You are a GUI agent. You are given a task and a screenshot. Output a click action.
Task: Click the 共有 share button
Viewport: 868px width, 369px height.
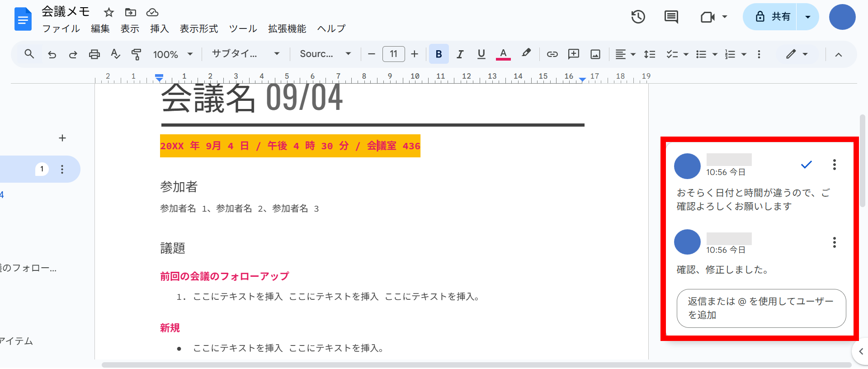point(770,17)
